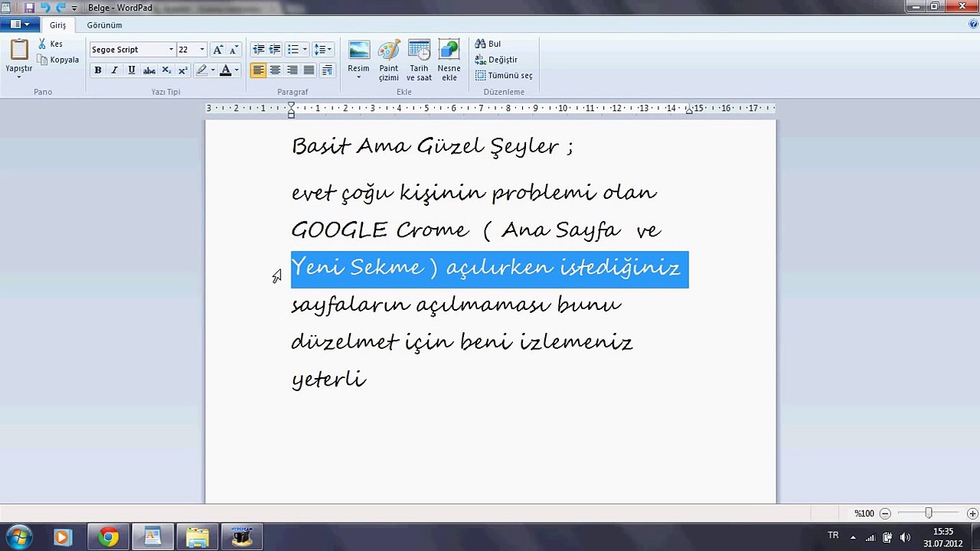Click the zoom slider thumb
Image resolution: width=980 pixels, height=551 pixels.
929,514
